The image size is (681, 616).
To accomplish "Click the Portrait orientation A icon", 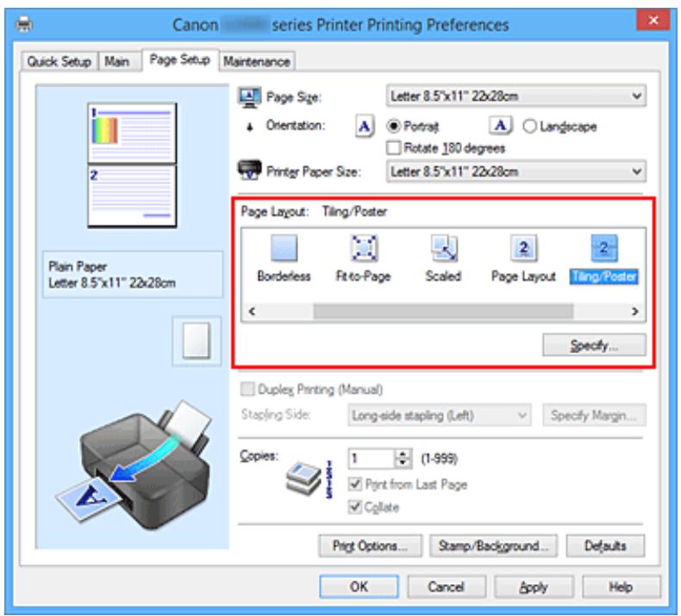I will [x=365, y=124].
